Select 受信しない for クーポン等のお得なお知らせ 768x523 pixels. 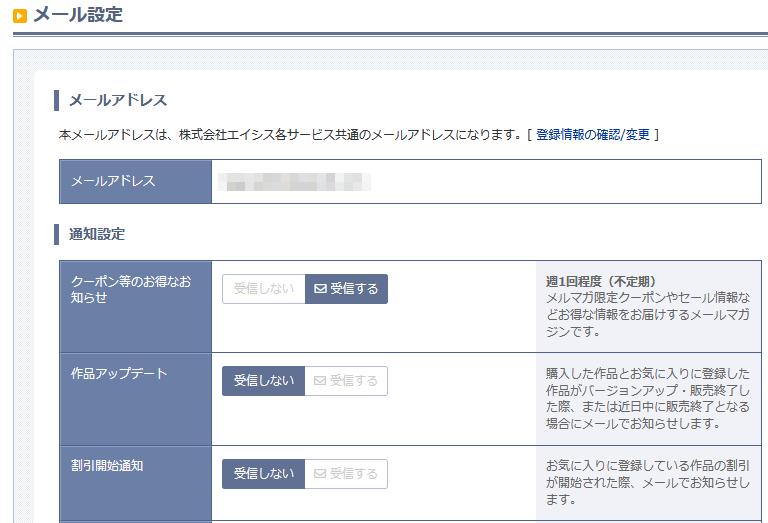coord(264,289)
